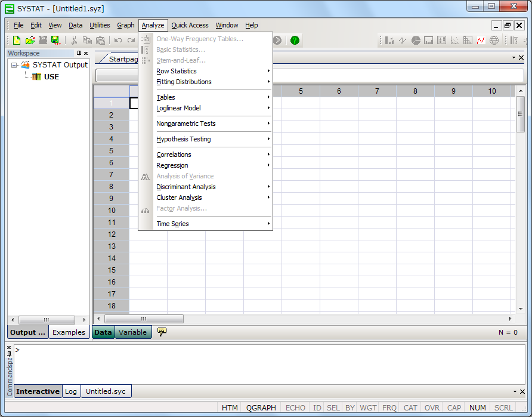Toggle the ECHO status bar indicator
This screenshot has width=532, height=417.
pos(295,408)
